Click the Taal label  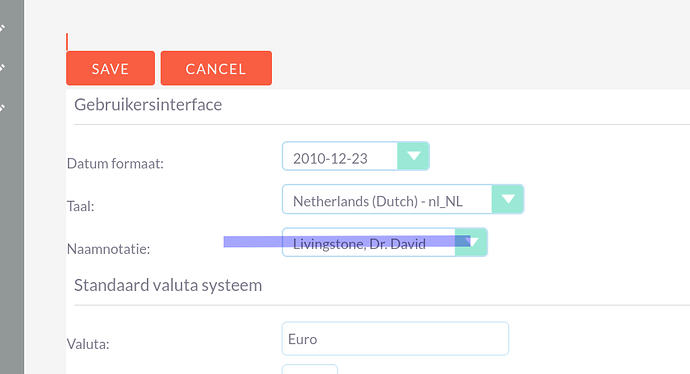tap(81, 206)
